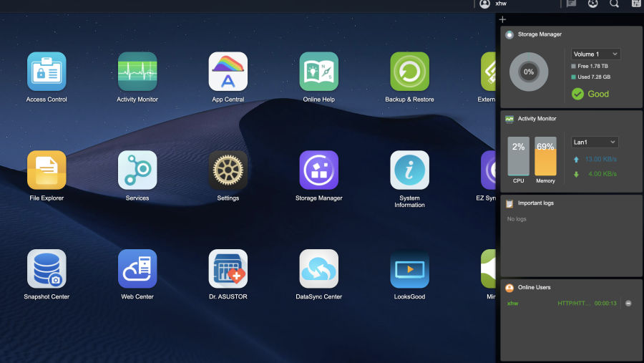
Task: Click the storage usage donut chart
Action: coord(529,72)
